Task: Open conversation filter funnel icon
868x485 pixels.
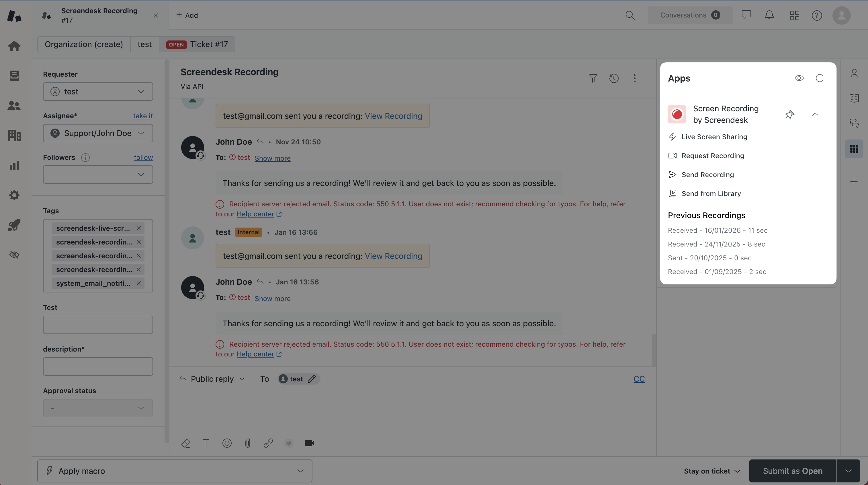Action: [x=593, y=78]
